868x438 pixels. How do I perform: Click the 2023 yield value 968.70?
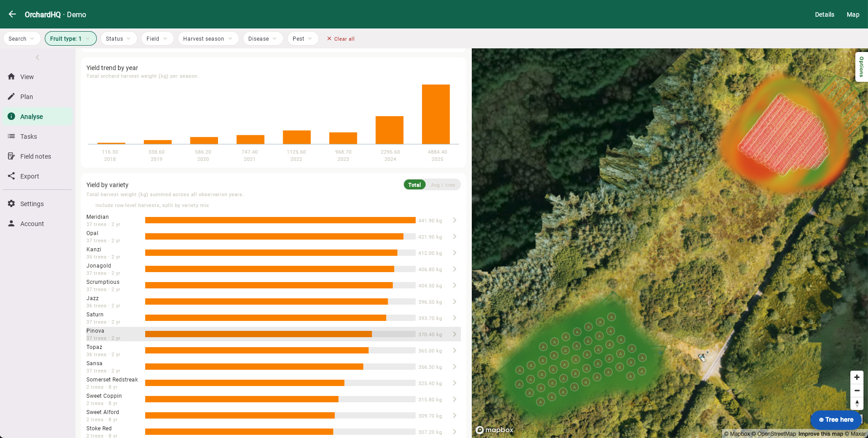coord(343,152)
